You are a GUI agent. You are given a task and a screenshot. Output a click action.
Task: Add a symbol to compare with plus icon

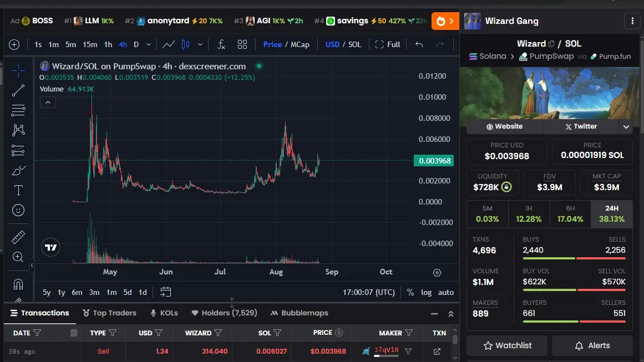click(14, 44)
